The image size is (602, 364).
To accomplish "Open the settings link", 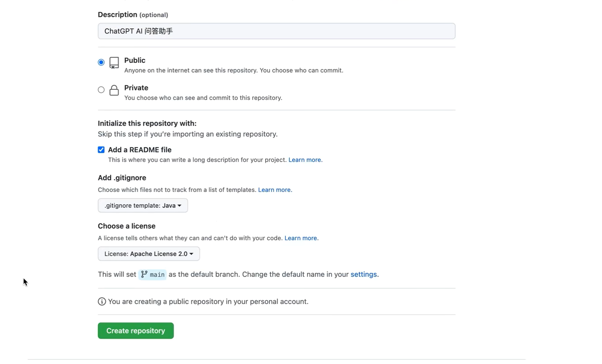I will (363, 274).
